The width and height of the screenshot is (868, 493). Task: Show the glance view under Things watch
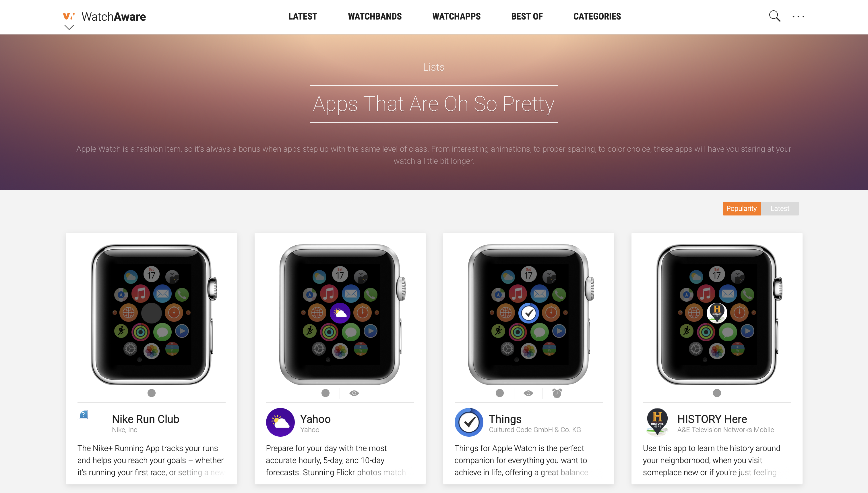pyautogui.click(x=528, y=393)
